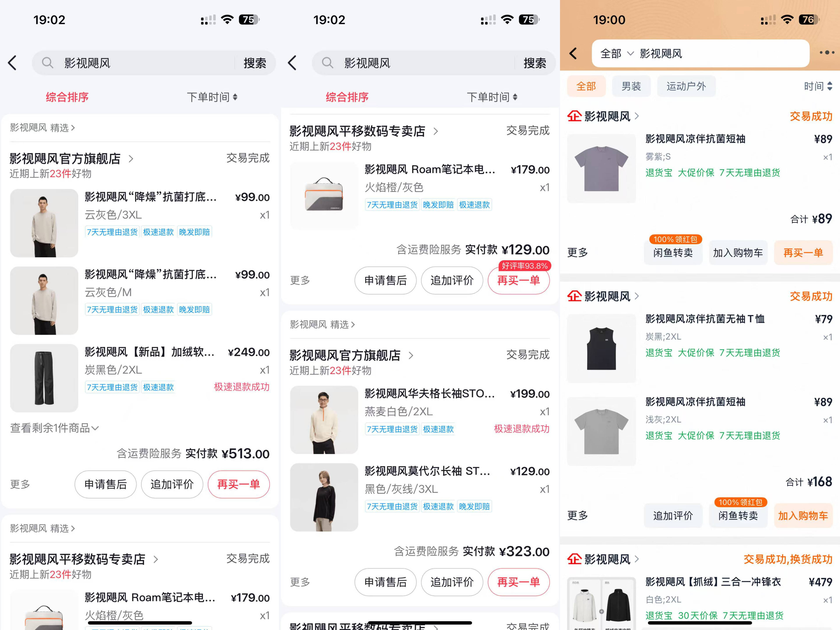Tap back arrow in the orange-header screen

[x=573, y=53]
